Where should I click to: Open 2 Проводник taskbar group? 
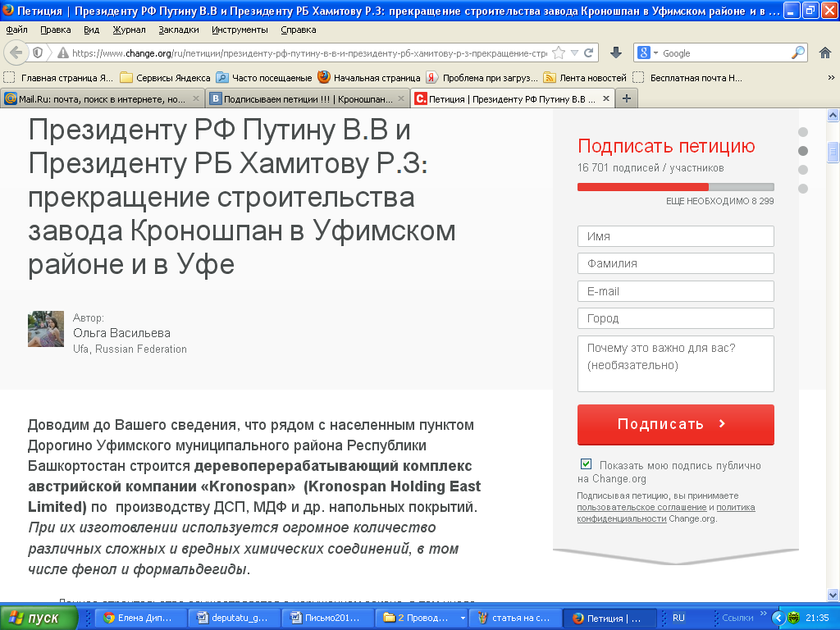(421, 619)
